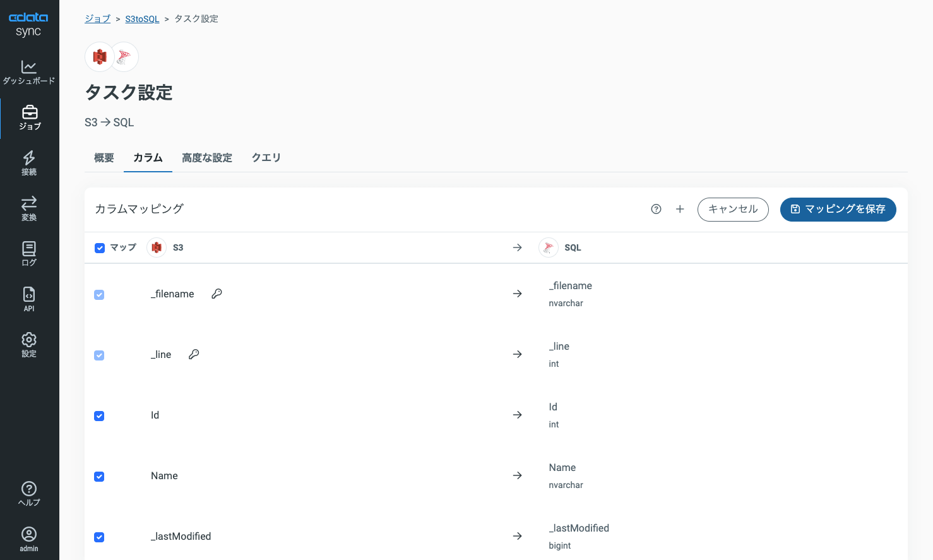
Task: Click the destination _line int cell
Action: coord(559,354)
